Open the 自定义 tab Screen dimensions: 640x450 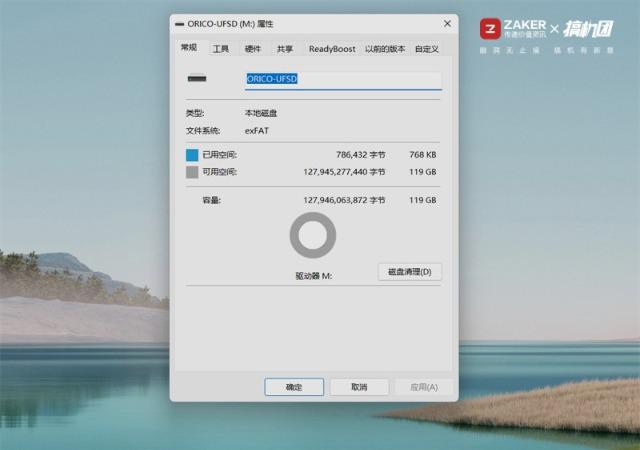[x=427, y=49]
